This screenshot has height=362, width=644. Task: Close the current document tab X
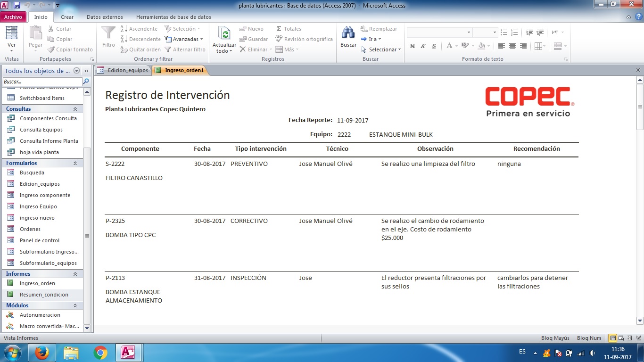[x=638, y=70]
